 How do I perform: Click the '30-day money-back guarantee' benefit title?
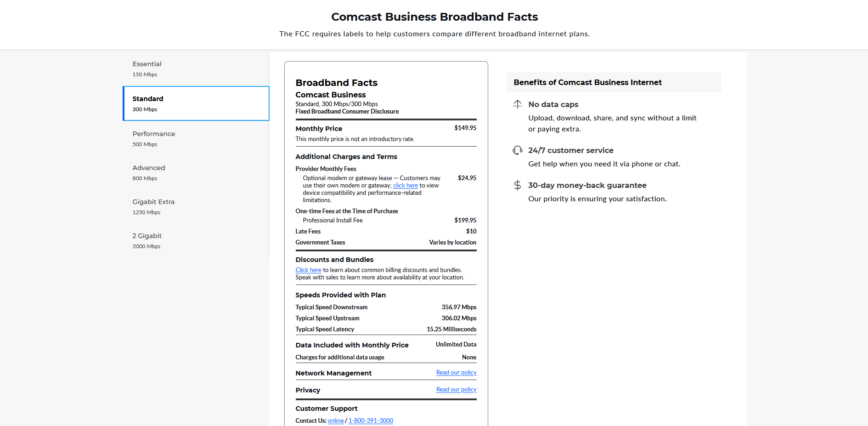[587, 186]
